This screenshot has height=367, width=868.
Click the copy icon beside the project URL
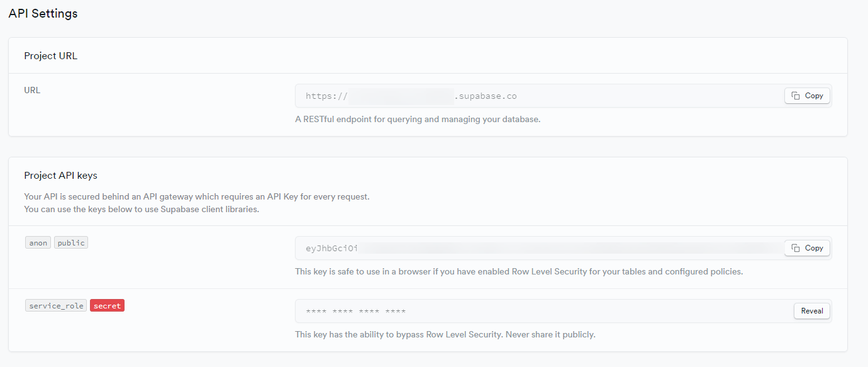796,96
